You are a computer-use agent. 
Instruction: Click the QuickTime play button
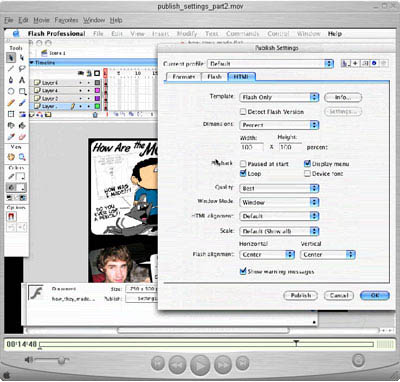tap(200, 364)
